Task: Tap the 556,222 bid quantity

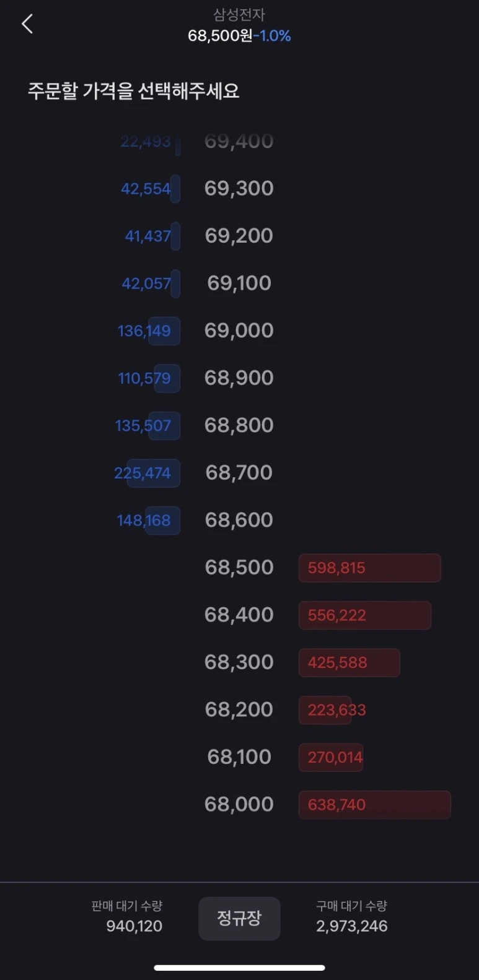Action: click(364, 615)
